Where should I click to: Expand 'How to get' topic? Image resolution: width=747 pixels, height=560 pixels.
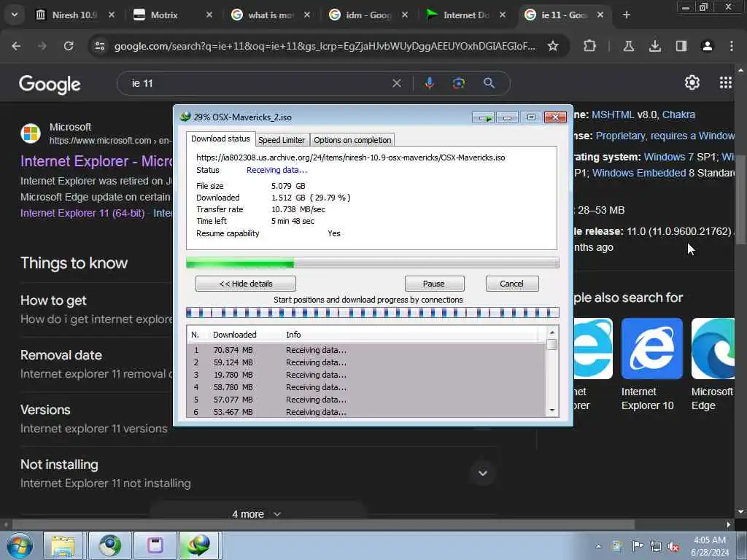(98, 309)
